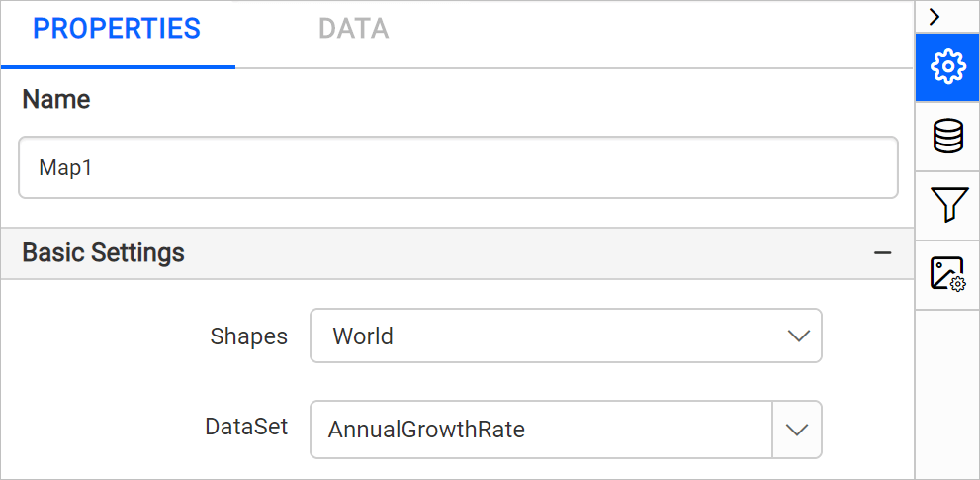Click the Name label above the field
980x480 pixels.
coord(56,100)
